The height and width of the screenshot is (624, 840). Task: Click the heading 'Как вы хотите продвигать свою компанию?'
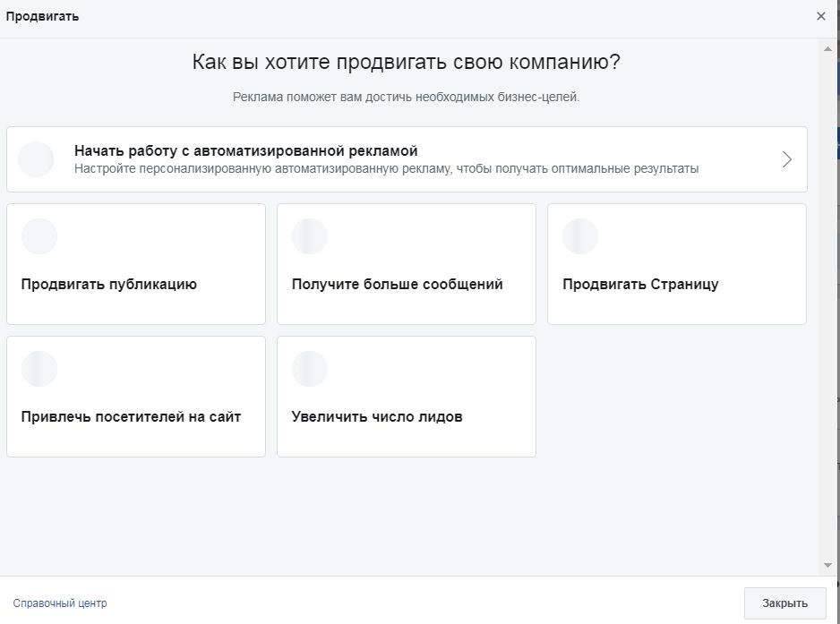(x=406, y=62)
